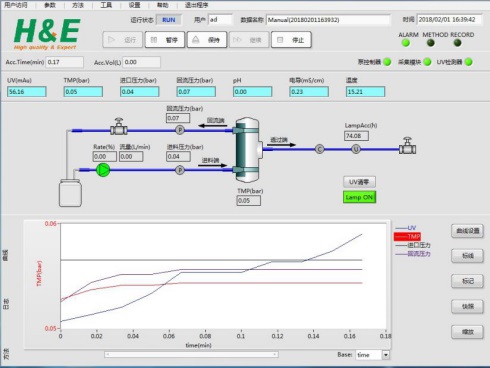Click the 曲线设置 curve settings button
Viewport: 490px width, 368px height.
click(467, 231)
